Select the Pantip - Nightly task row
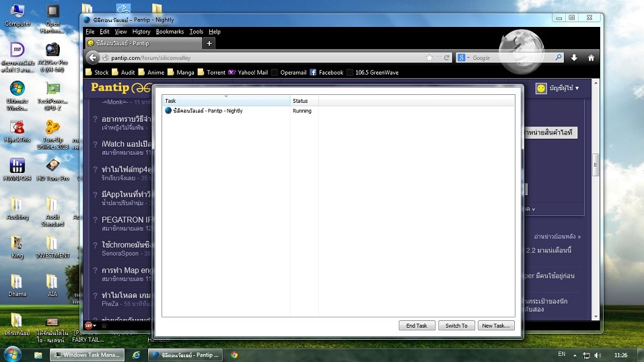Viewport: 644px width, 362px height. click(x=338, y=111)
